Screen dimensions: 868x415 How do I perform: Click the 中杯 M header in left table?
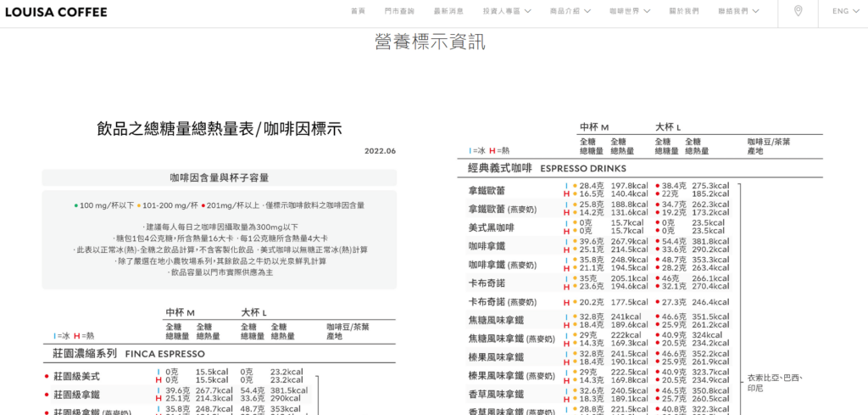[181, 312]
